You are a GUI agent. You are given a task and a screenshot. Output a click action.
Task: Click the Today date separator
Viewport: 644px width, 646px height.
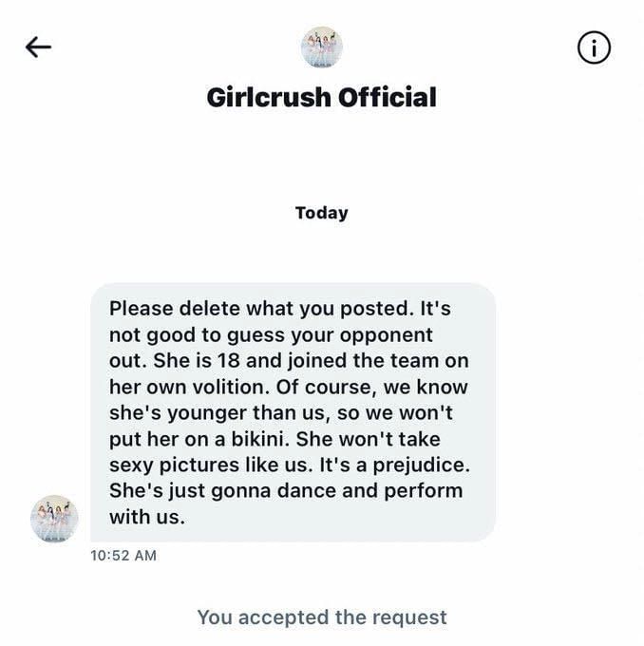coord(321,213)
